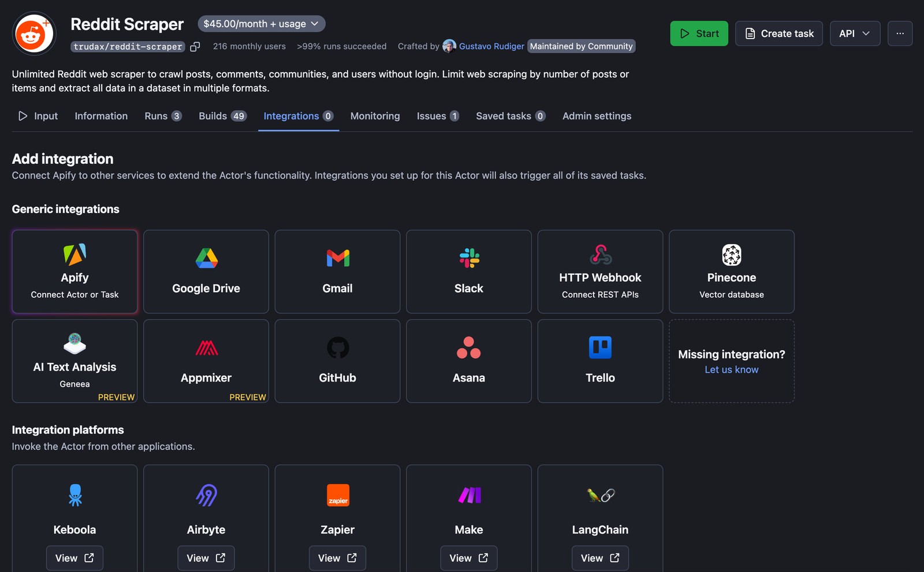Expand the $45.00/month + usage pricing dropdown
The width and height of the screenshot is (924, 572).
[261, 24]
